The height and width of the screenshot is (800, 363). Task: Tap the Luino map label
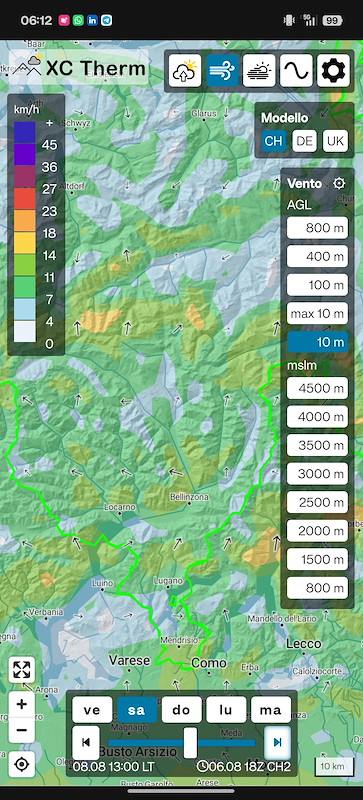(x=103, y=583)
